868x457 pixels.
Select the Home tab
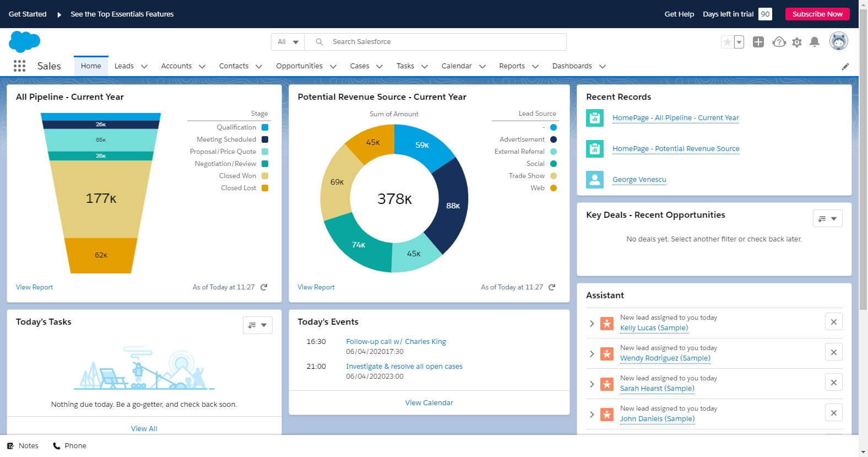pyautogui.click(x=91, y=66)
